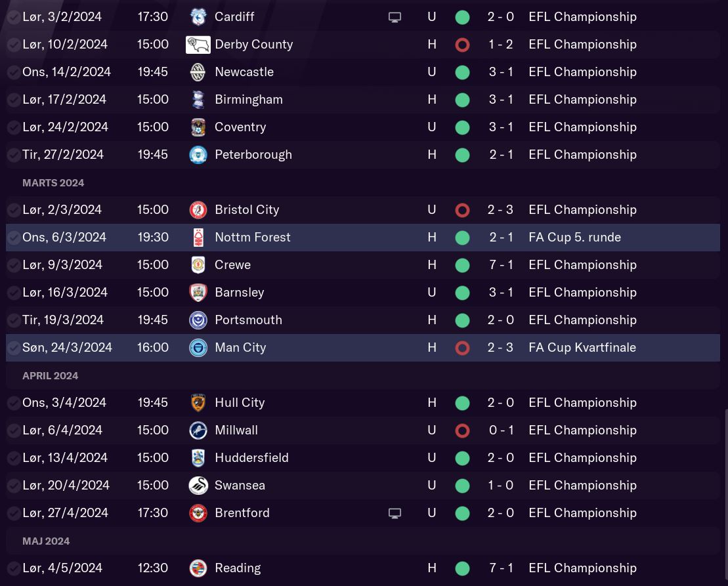The width and height of the screenshot is (728, 586).
Task: Collapse the APRIL 2024 month section
Action: click(51, 376)
